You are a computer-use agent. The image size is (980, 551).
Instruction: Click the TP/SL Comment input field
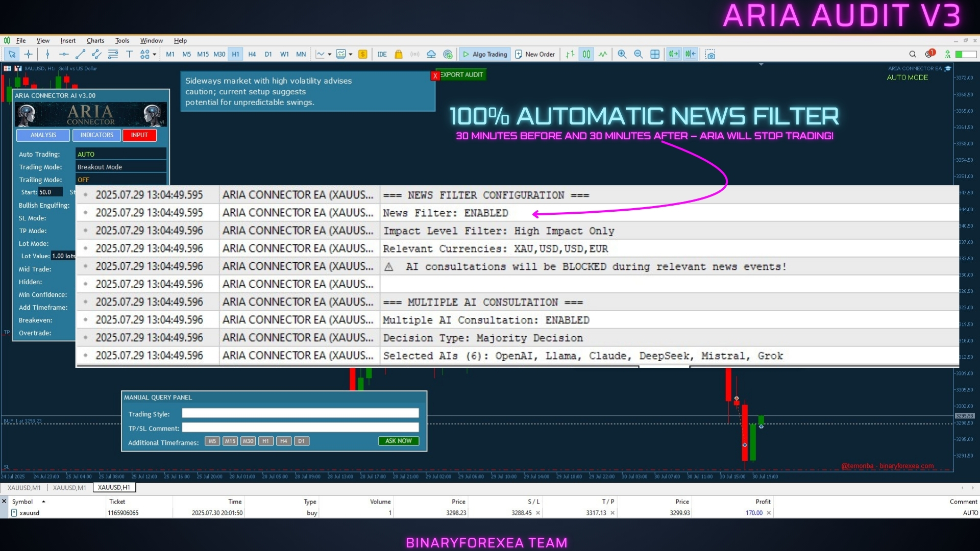click(300, 428)
